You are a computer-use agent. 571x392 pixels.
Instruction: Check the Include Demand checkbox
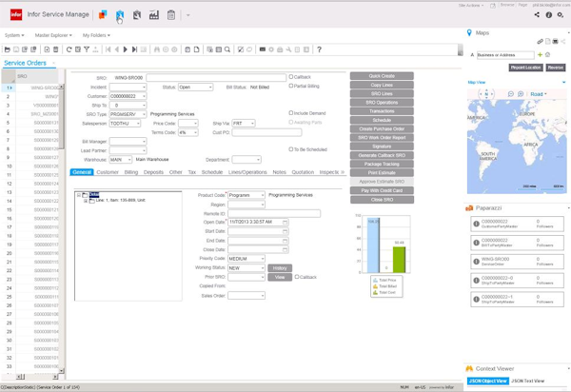pos(291,113)
